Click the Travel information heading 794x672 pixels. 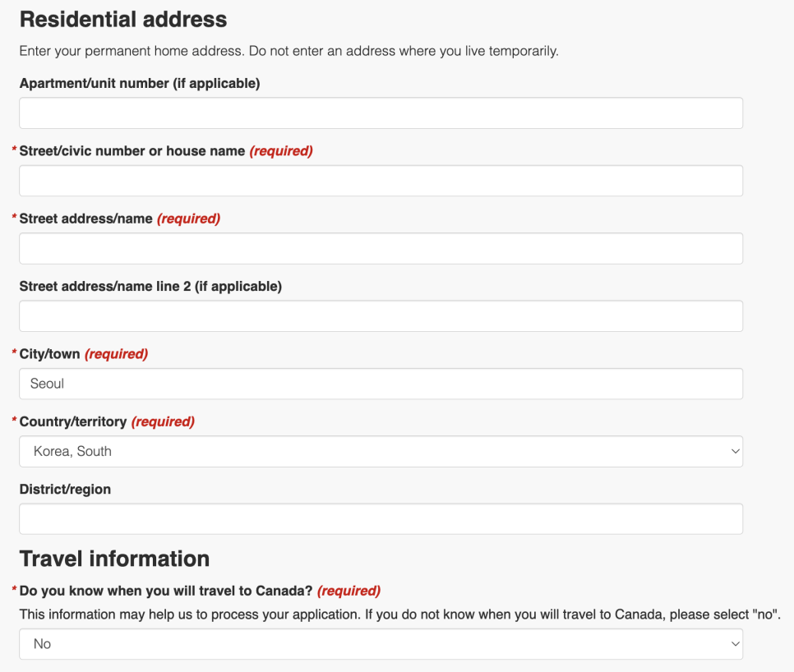point(114,559)
